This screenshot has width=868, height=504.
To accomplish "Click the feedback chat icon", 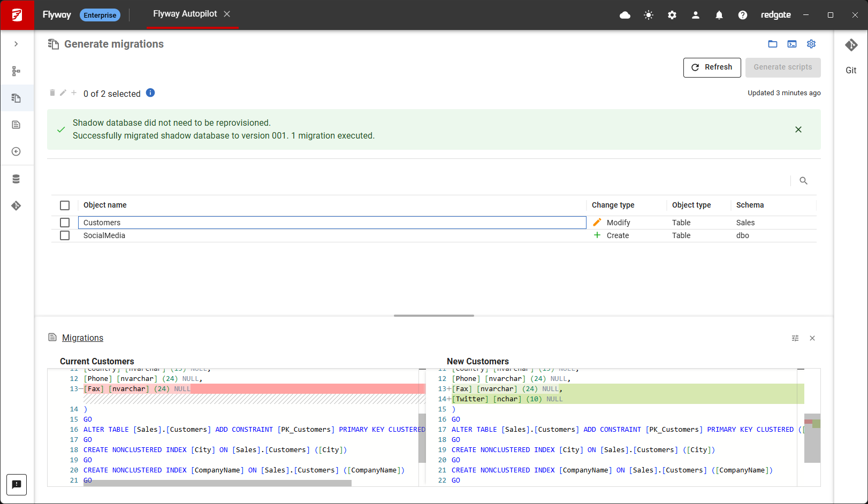I will 17,485.
